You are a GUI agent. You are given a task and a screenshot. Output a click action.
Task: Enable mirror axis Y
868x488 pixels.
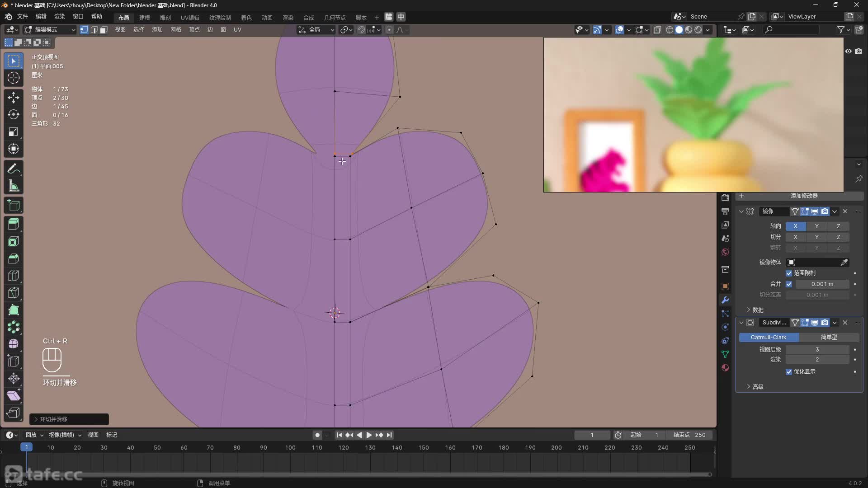816,226
